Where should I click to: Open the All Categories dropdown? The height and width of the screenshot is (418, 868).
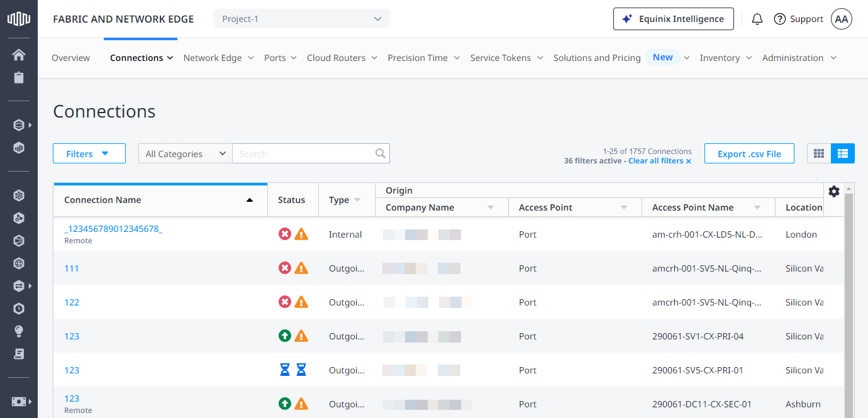coord(186,153)
